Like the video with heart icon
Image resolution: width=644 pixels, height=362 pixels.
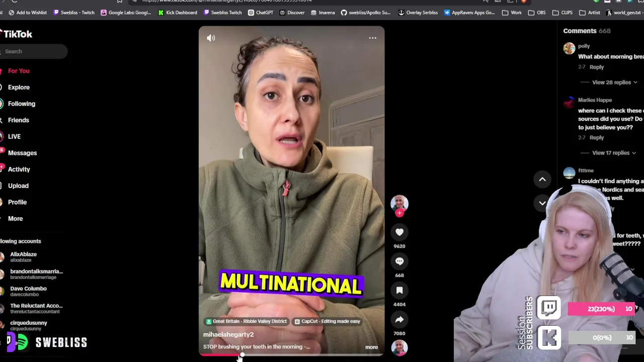399,232
